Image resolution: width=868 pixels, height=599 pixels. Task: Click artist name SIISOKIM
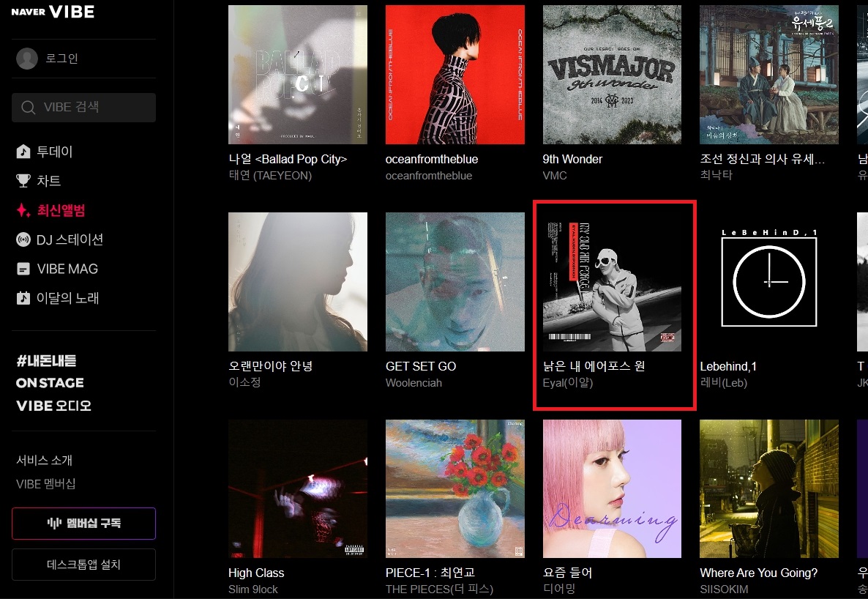click(724, 589)
